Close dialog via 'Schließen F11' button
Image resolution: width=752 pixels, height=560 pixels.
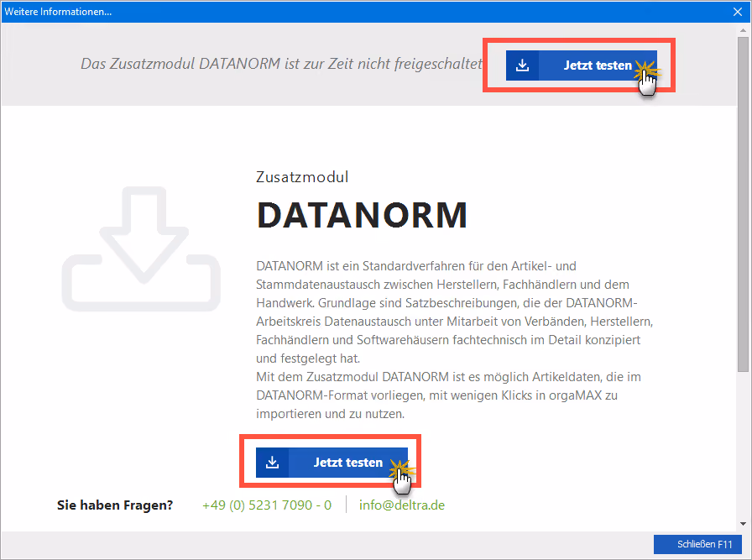coord(697,544)
